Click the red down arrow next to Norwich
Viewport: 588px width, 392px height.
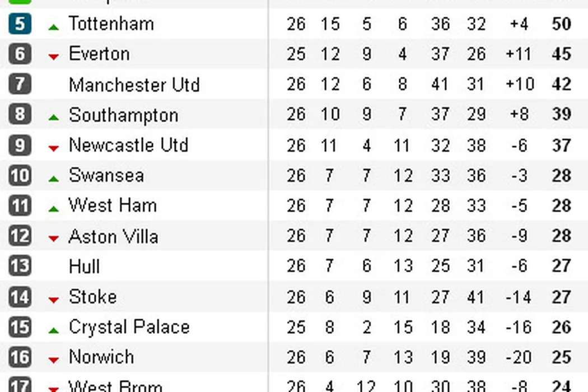54,360
